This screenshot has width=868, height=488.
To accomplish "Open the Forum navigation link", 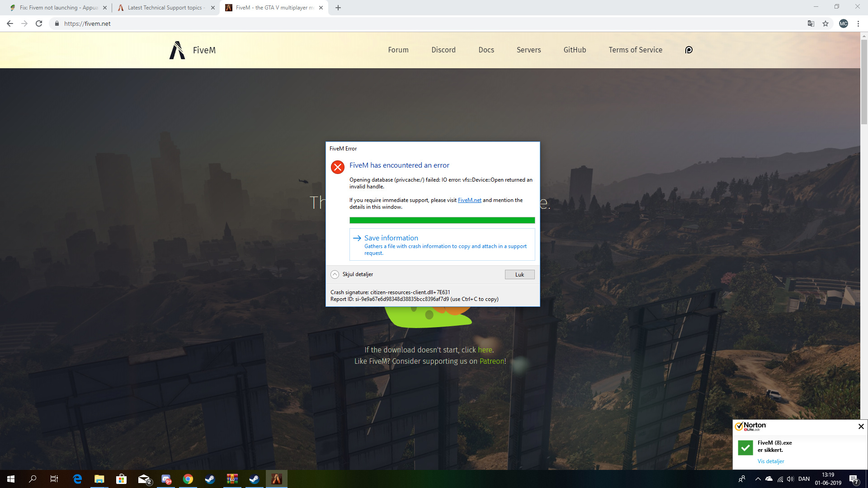I will [x=398, y=50].
